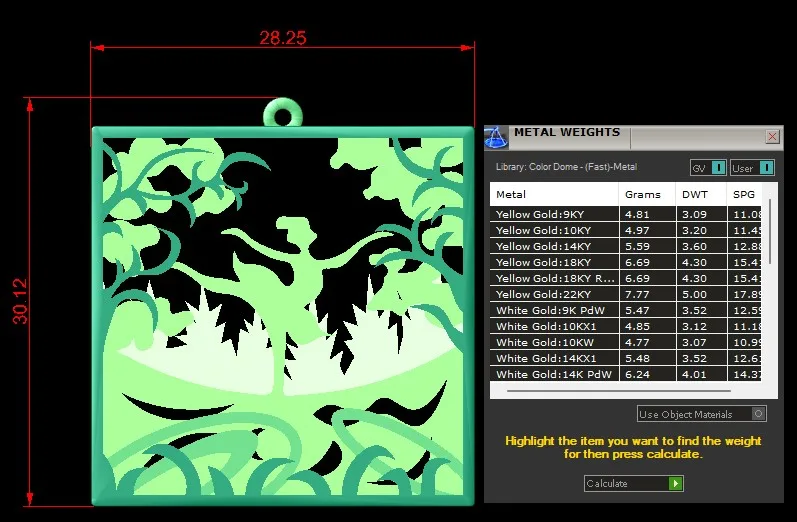
Task: Click the SPG column header
Action: pyautogui.click(x=745, y=194)
